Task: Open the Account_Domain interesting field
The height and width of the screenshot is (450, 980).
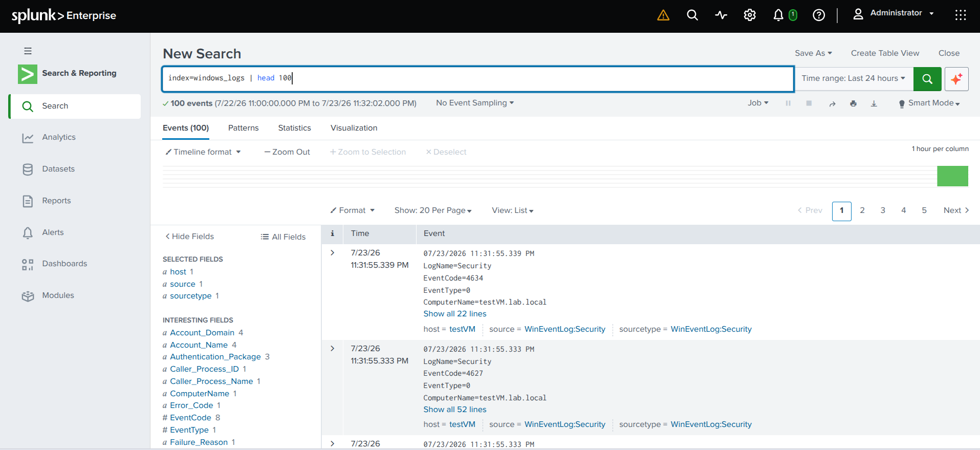Action: click(x=202, y=333)
